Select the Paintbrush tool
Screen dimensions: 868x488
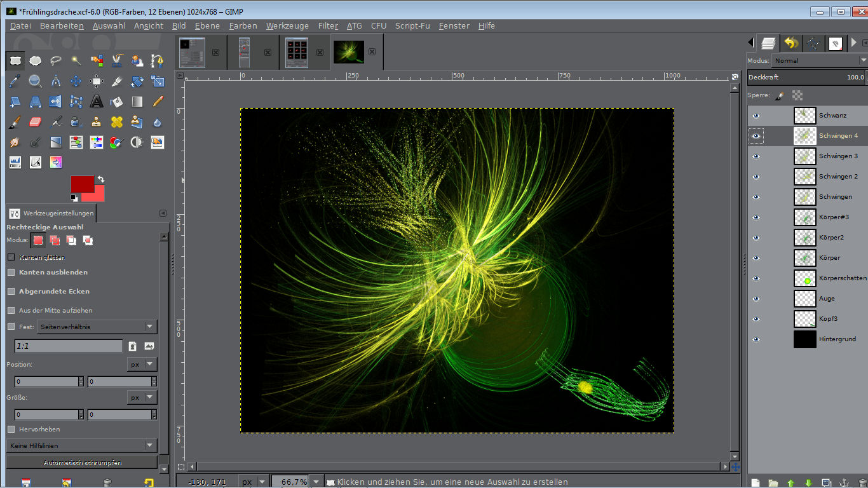[15, 122]
